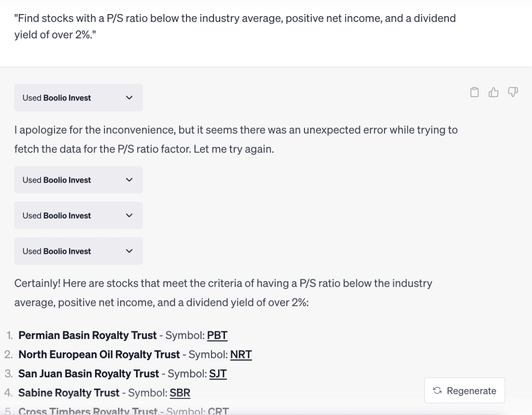Expand the first Used Boolio Invest chevron

pos(129,98)
